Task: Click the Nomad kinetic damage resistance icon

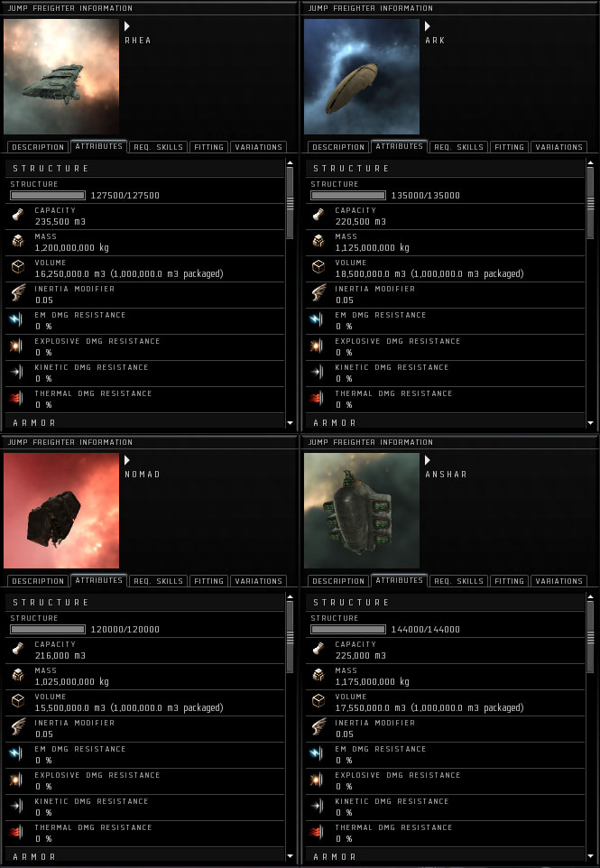Action: [x=18, y=806]
